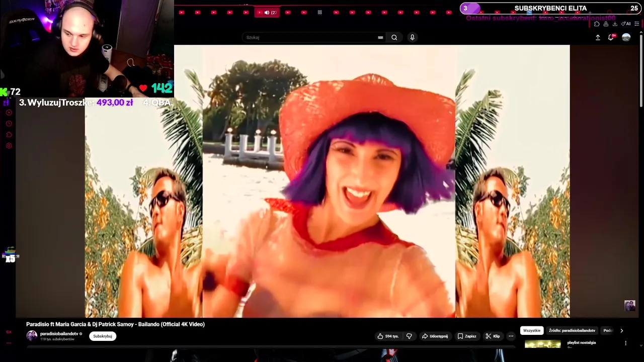Select the Wszystkie filter chip
Screen dimensions: 644x362
pos(532,330)
